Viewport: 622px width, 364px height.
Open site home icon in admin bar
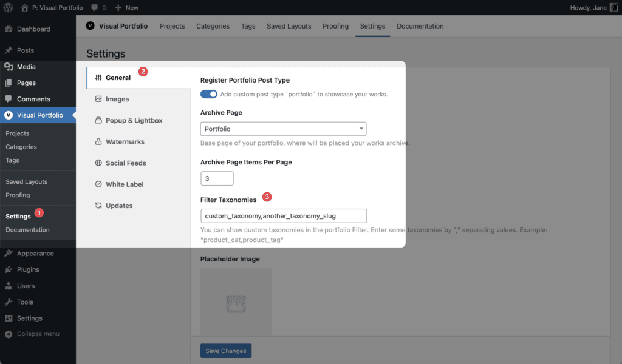pyautogui.click(x=24, y=7)
